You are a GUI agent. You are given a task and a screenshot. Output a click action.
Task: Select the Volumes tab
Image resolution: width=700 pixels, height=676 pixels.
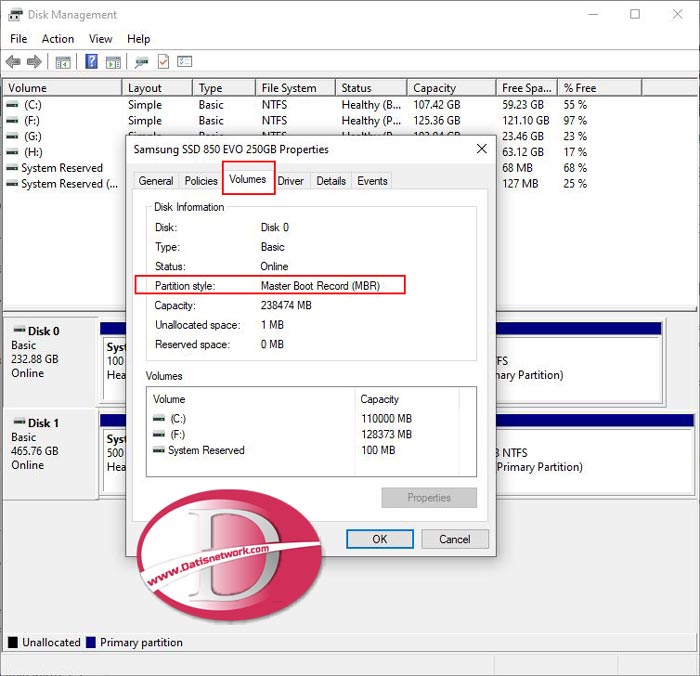click(x=248, y=179)
